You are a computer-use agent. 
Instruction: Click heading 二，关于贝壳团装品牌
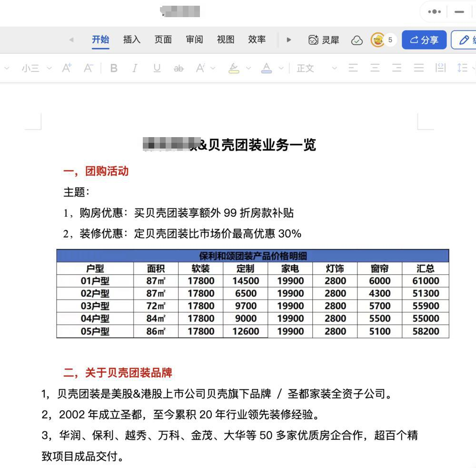pos(118,373)
